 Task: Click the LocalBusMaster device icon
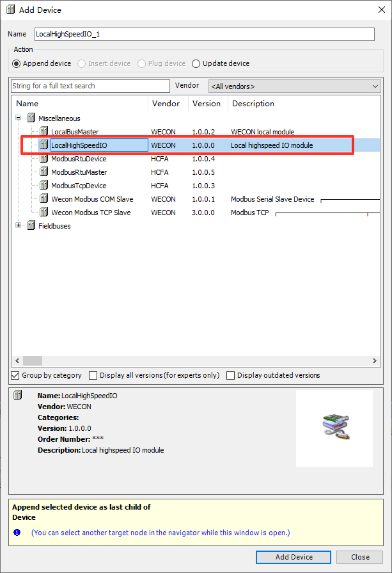[44, 132]
